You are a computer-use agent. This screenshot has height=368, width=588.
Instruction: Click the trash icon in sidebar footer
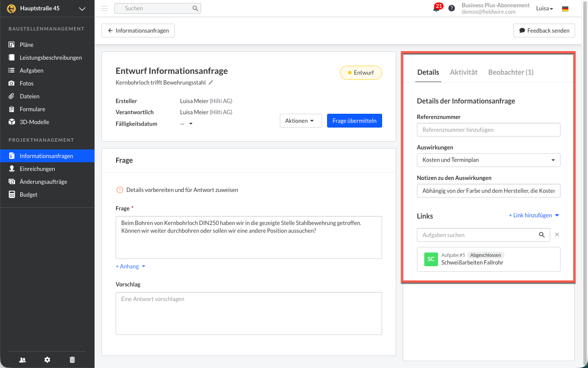coord(72,360)
